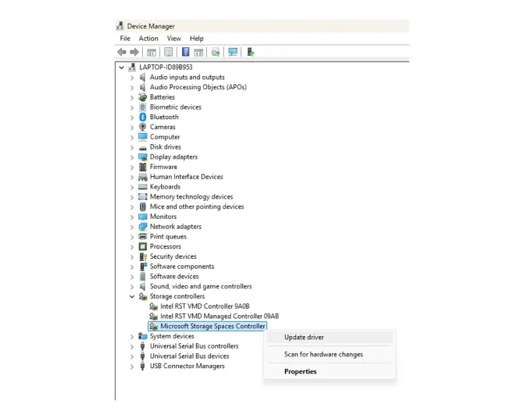
Task: Click the LAPTOP-ID89B953 computer name
Action: click(166, 67)
